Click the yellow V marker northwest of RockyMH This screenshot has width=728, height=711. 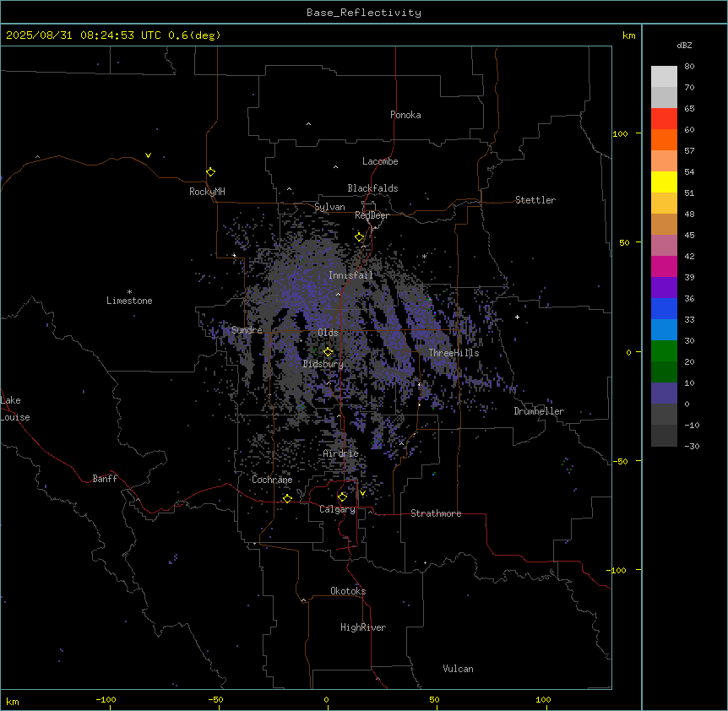click(148, 155)
